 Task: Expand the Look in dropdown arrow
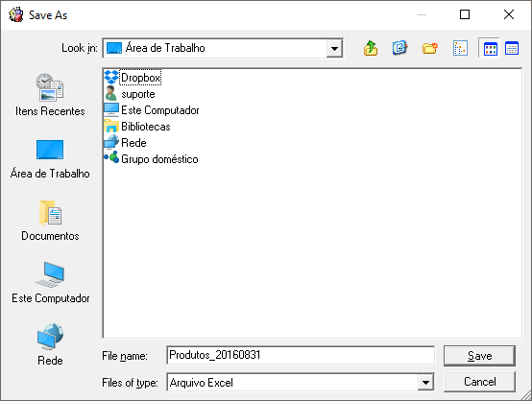[334, 49]
